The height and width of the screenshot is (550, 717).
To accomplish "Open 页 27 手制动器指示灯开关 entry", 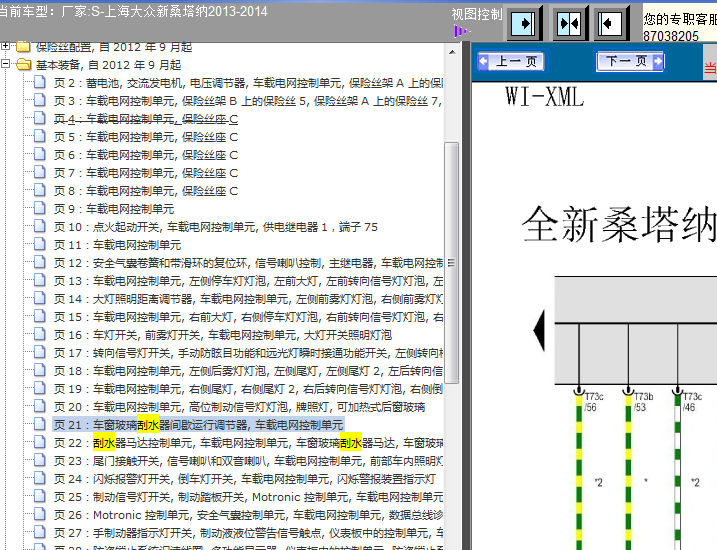I will point(248,533).
